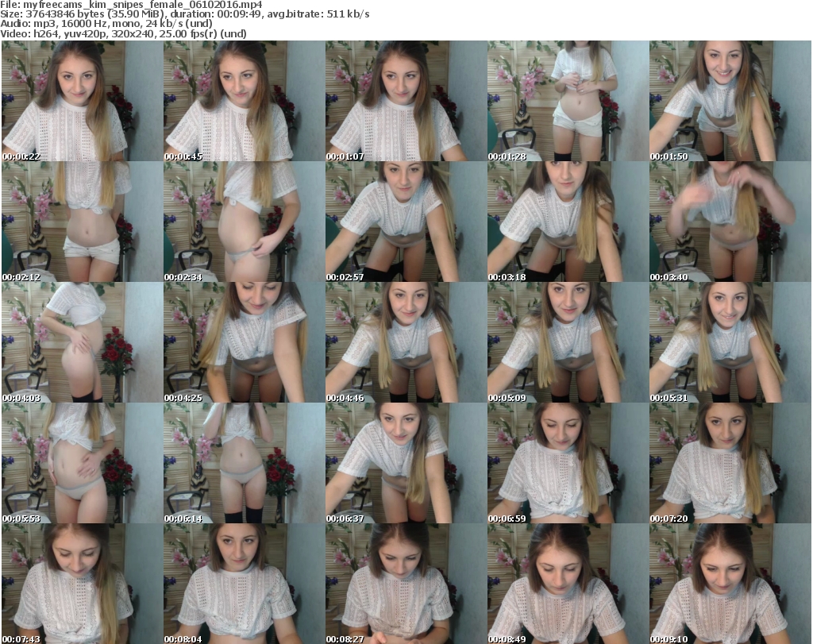Open the frame labeled 00:04:03

[x=83, y=343]
